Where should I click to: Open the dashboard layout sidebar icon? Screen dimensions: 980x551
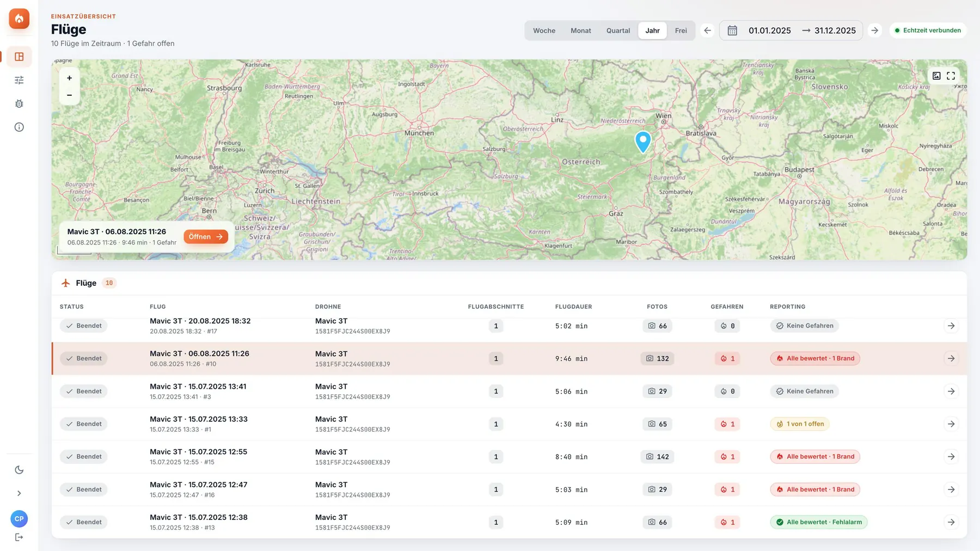(19, 57)
